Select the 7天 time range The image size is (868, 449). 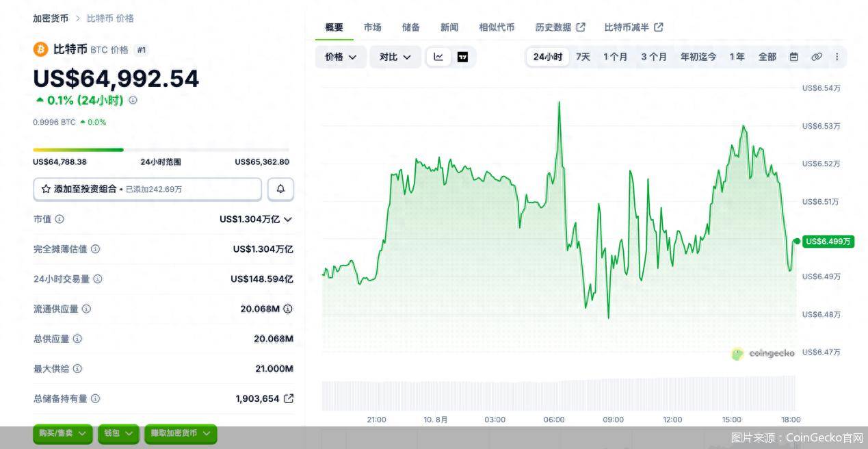click(x=583, y=57)
